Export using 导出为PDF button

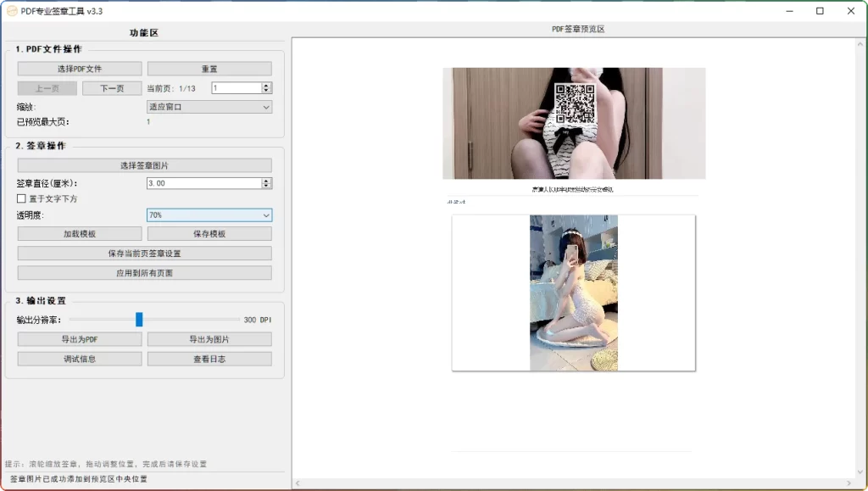pyautogui.click(x=80, y=339)
